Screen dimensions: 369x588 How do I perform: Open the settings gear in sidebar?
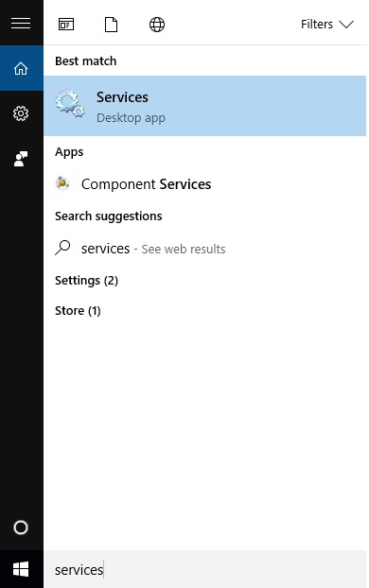click(21, 113)
